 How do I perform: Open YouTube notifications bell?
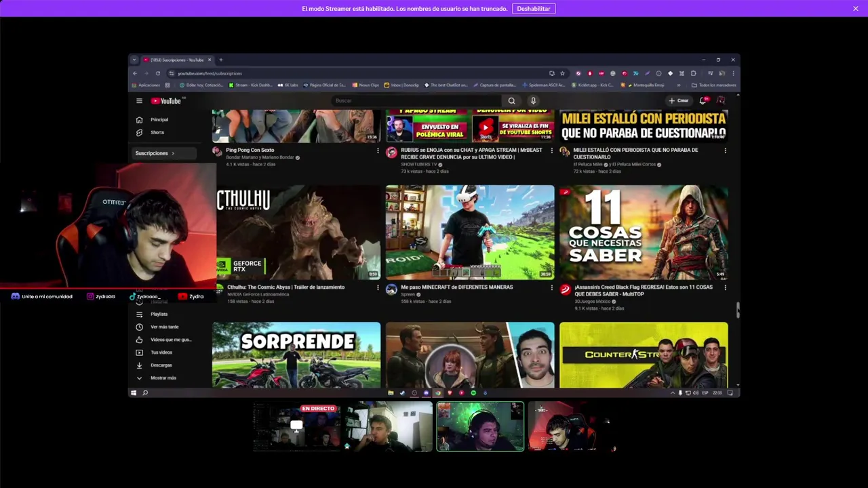pos(703,101)
